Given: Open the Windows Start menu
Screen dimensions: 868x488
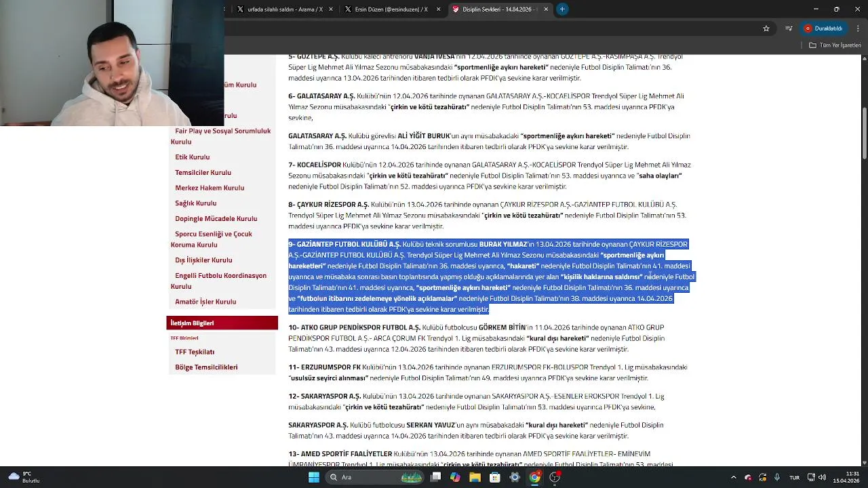Looking at the screenshot, I should coord(314,477).
